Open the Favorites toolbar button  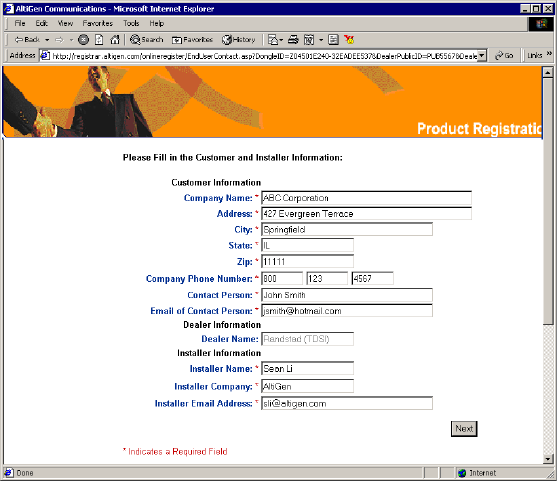click(192, 40)
